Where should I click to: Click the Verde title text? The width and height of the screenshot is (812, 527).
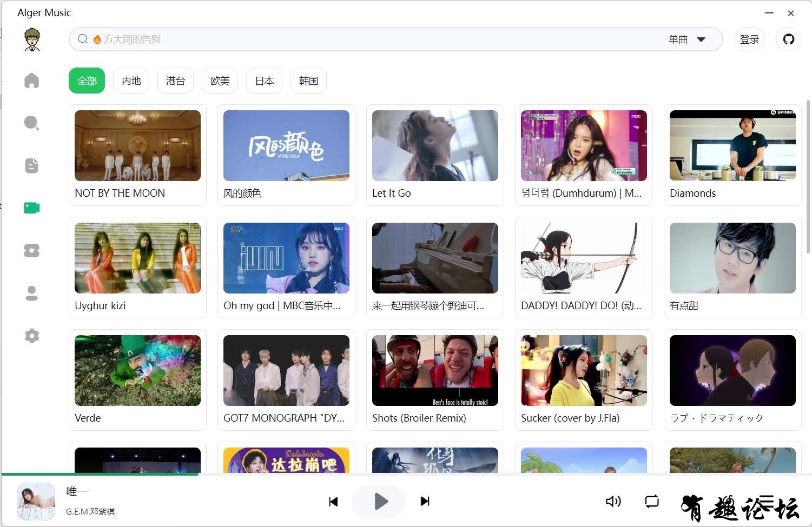[x=88, y=418]
